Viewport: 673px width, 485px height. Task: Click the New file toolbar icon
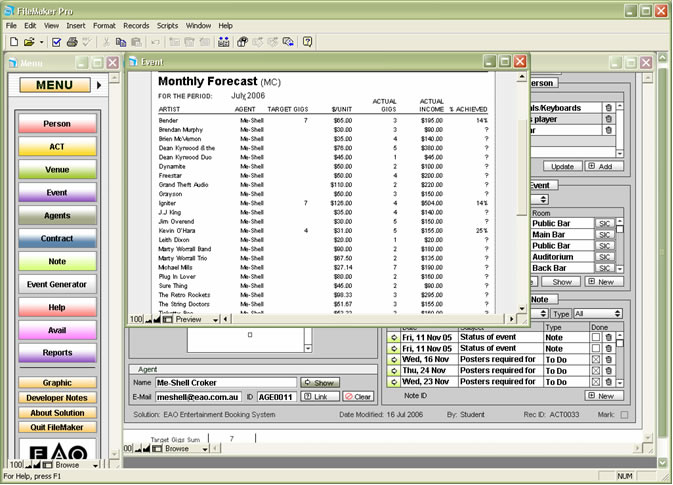(x=14, y=42)
